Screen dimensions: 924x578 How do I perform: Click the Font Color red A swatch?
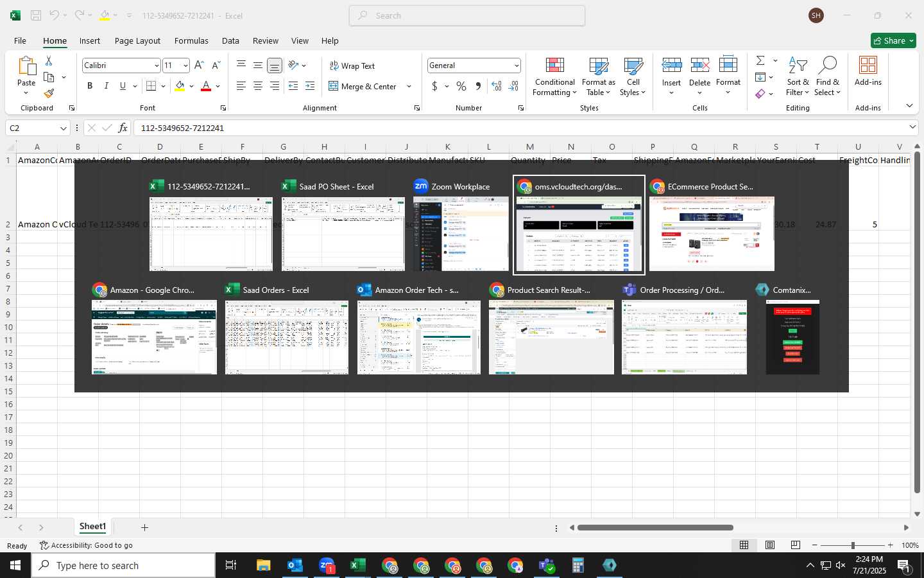point(206,86)
